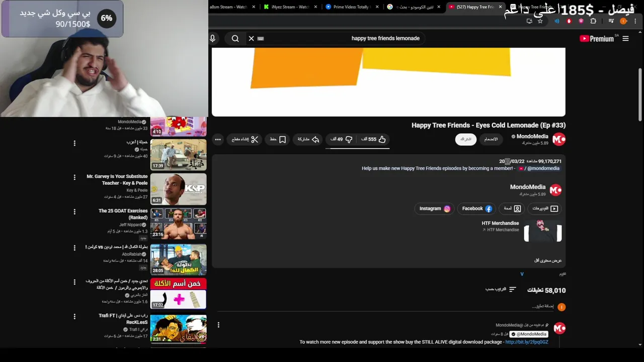This screenshot has height=362, width=644.
Task: Click 'Mr. Garvey Is Your Substitute Teacher' title
Action: click(117, 180)
